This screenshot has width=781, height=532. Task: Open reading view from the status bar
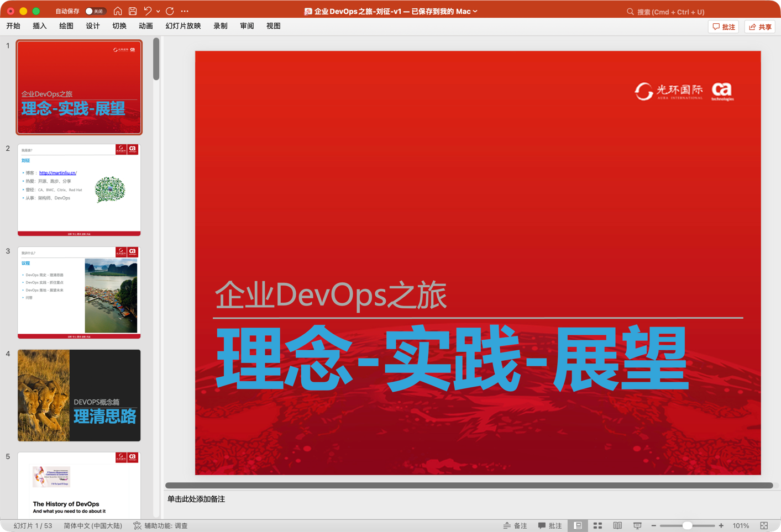tap(617, 525)
